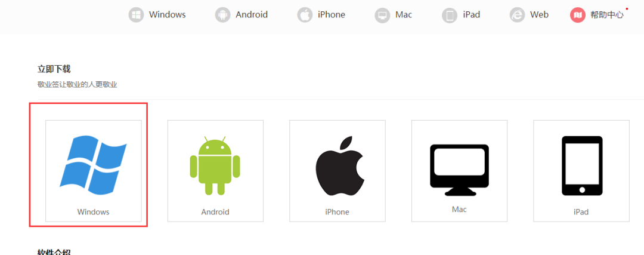Click the iPad label under the download tile

point(581,212)
